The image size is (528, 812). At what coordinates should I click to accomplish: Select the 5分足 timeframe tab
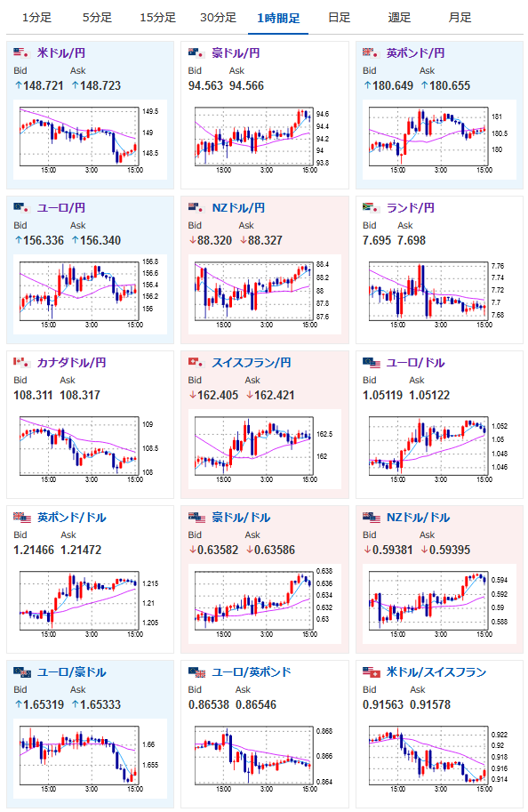(97, 18)
